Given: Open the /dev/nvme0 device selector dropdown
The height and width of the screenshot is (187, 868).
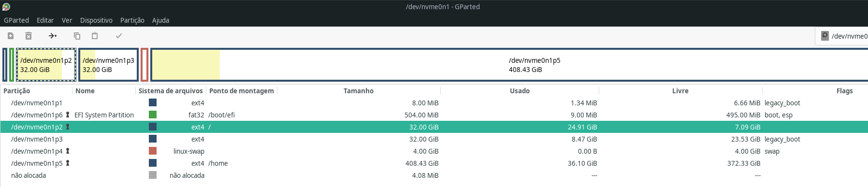Looking at the screenshot, I should 842,36.
